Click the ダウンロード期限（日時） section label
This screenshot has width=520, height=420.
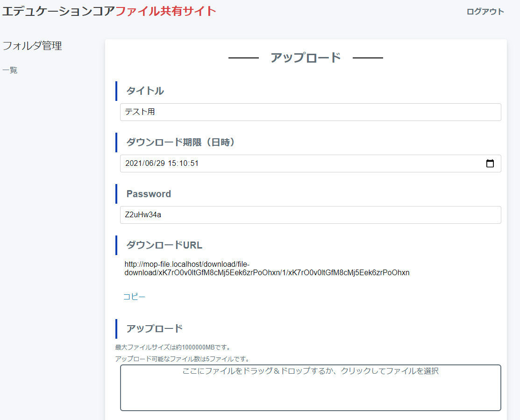click(180, 142)
